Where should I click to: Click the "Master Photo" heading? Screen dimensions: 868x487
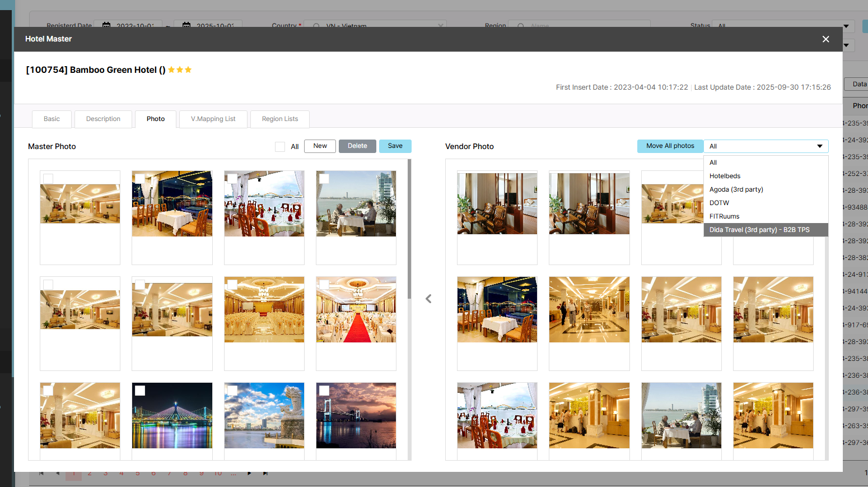coord(52,146)
